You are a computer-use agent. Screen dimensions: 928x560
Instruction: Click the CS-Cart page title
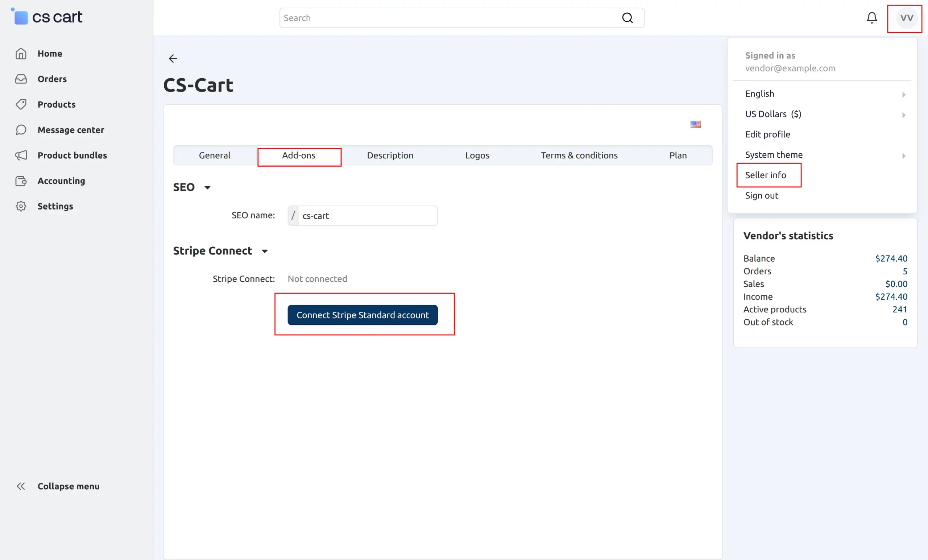pos(198,85)
